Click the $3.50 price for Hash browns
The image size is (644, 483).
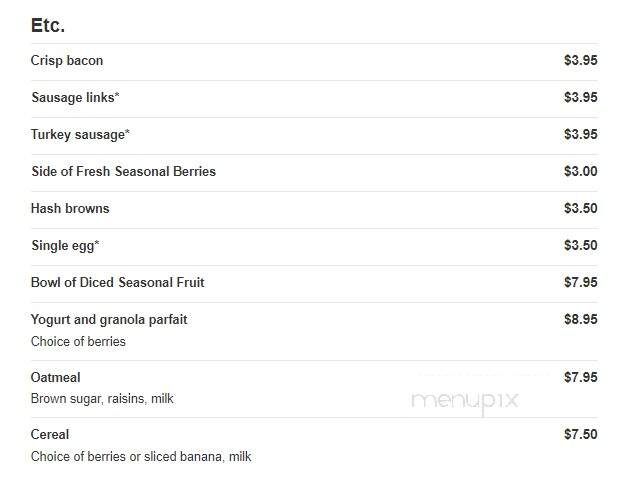[581, 208]
